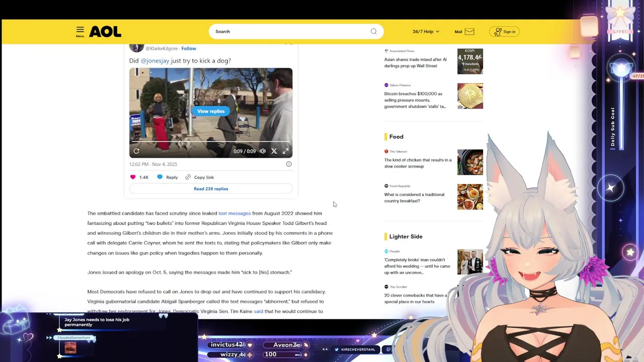Open the text messages article link
This screenshot has height=362, width=644.
234,213
